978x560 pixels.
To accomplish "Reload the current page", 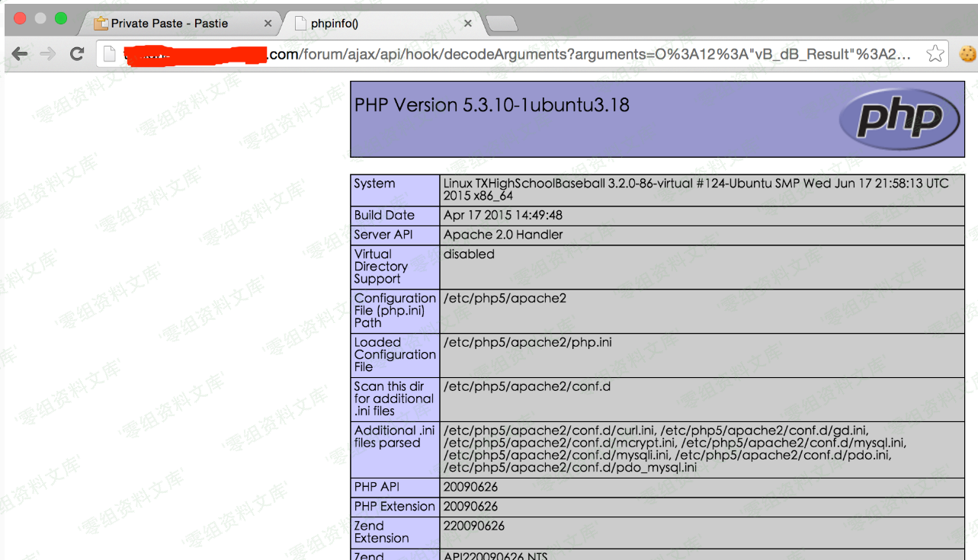I will point(76,53).
